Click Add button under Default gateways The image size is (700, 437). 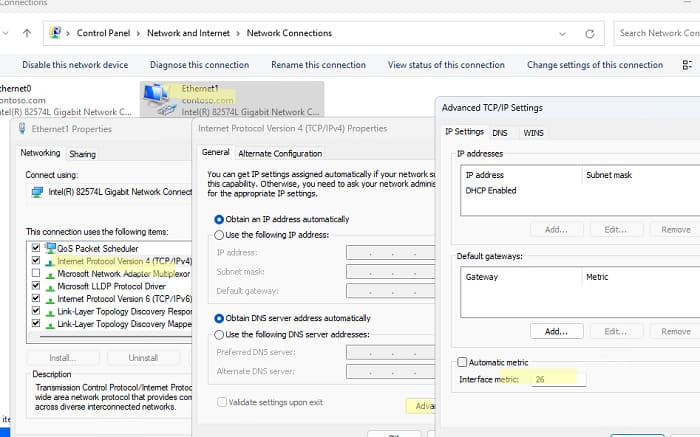pyautogui.click(x=549, y=331)
